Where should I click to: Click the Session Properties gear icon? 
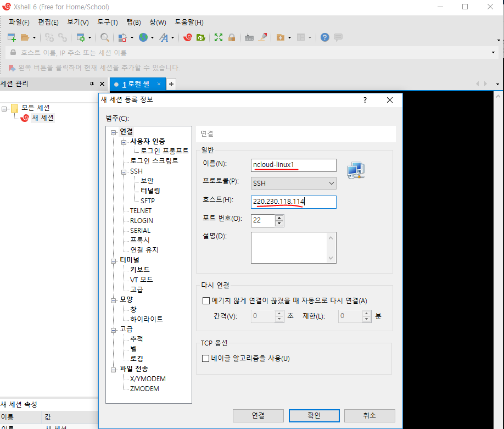80,37
